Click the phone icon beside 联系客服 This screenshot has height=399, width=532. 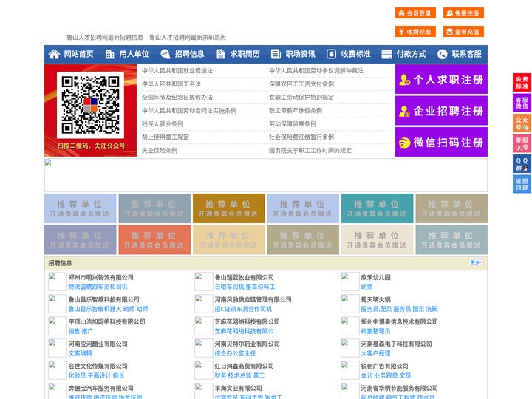point(442,54)
